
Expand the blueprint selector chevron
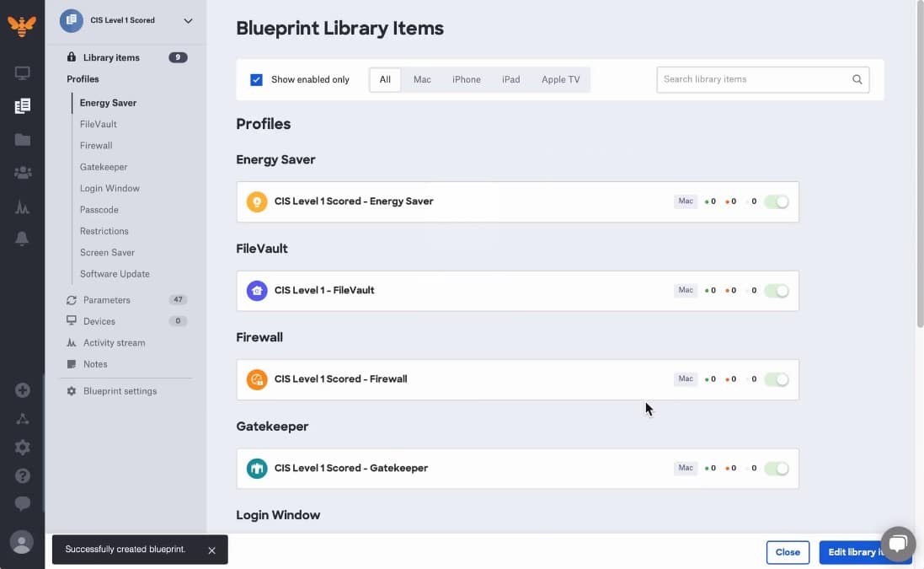(x=188, y=21)
